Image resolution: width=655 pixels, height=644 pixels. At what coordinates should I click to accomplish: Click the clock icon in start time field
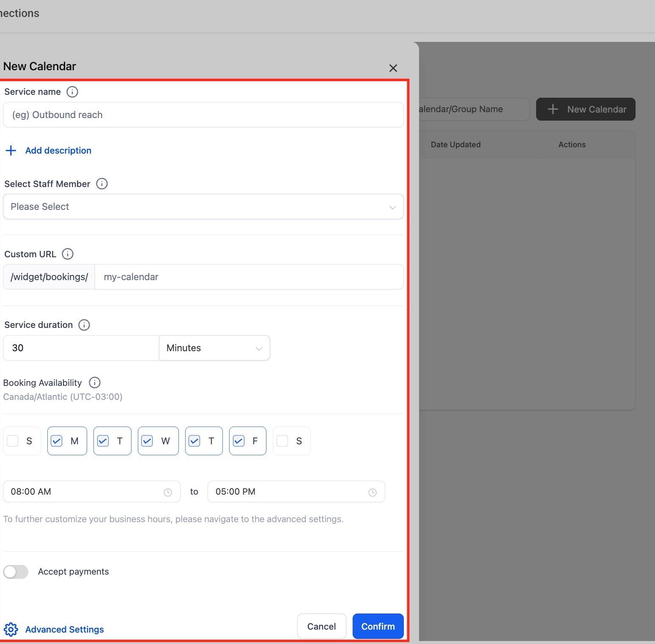tap(168, 492)
